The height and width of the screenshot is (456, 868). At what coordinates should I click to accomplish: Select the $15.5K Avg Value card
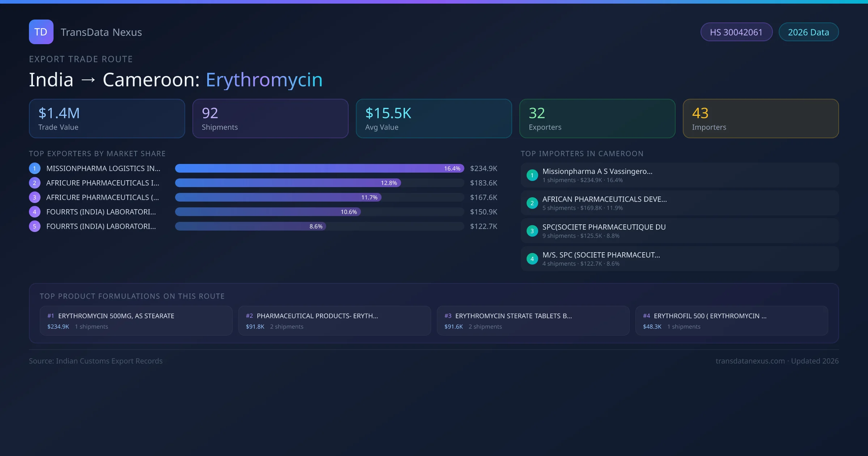click(434, 118)
